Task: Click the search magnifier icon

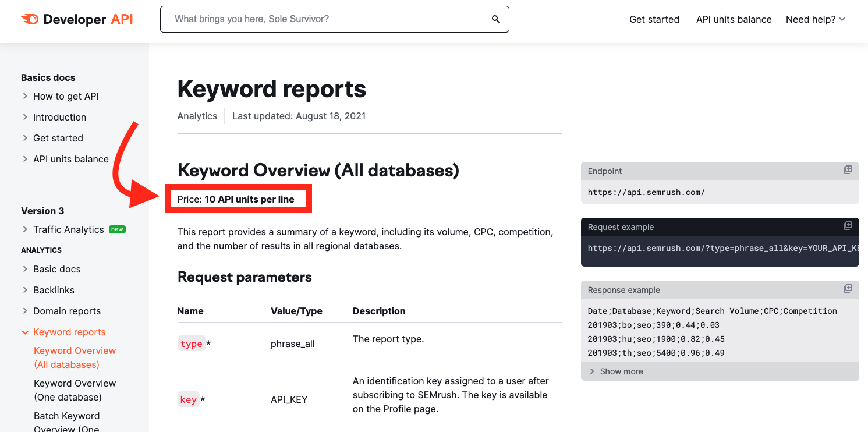Action: click(x=495, y=19)
